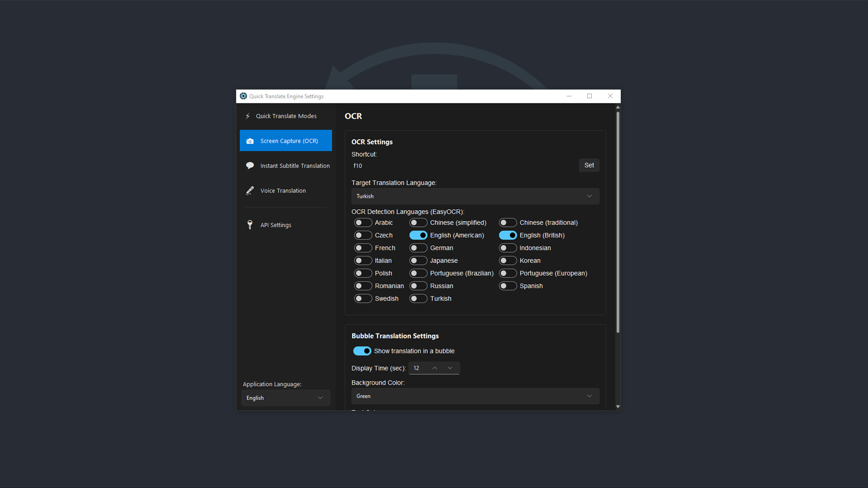
Task: Click the scrollbar up arrow
Action: (x=618, y=108)
